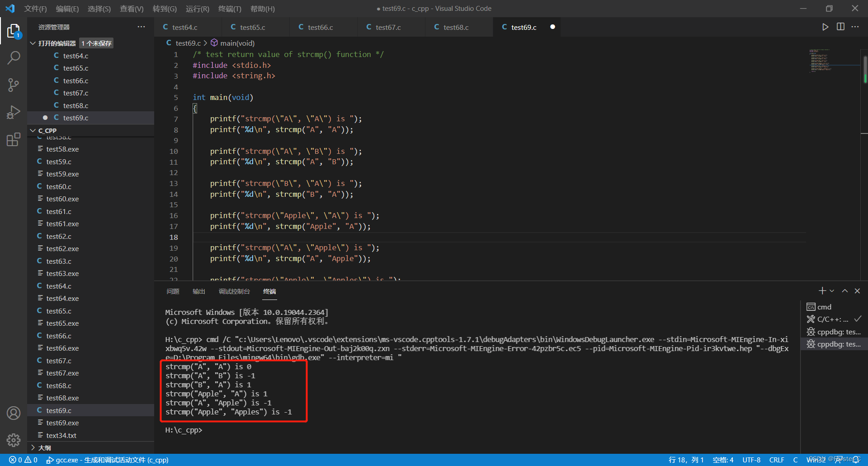Open test60.c in the file tree

click(90, 186)
